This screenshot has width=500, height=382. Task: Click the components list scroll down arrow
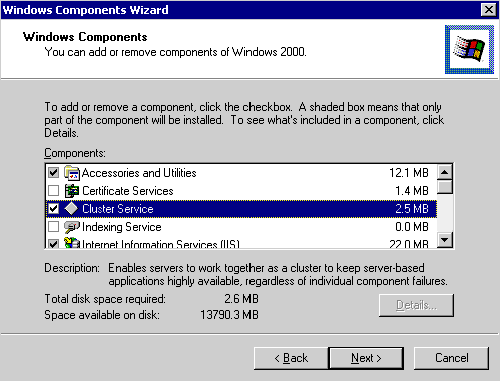tap(445, 240)
